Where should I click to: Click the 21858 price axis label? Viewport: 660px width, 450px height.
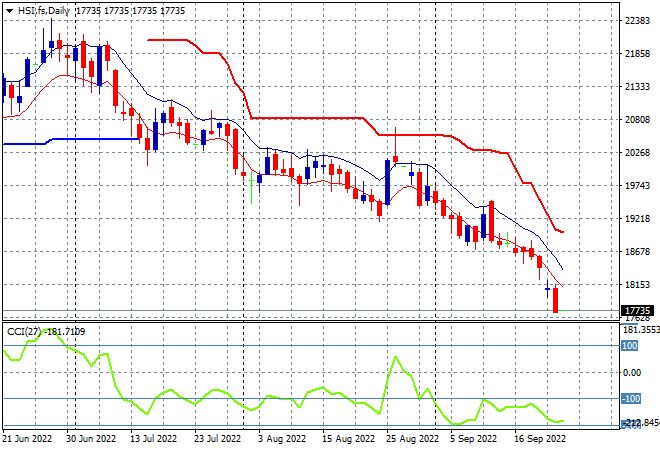[x=638, y=54]
